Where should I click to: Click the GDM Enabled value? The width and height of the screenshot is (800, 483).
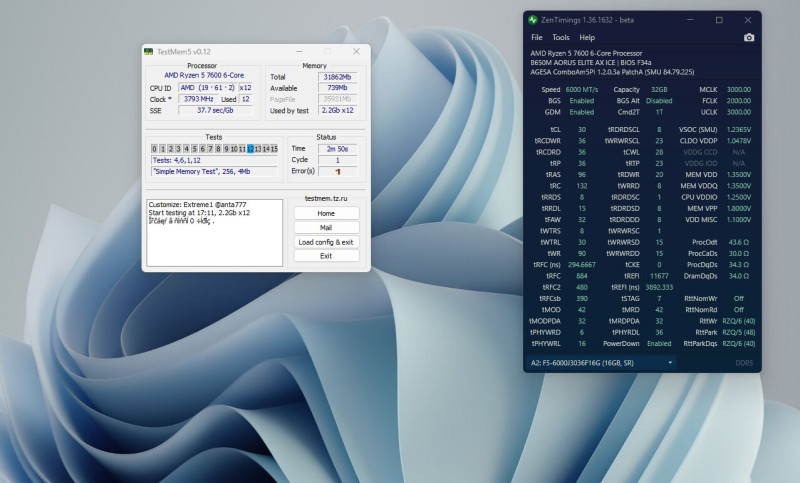click(582, 112)
